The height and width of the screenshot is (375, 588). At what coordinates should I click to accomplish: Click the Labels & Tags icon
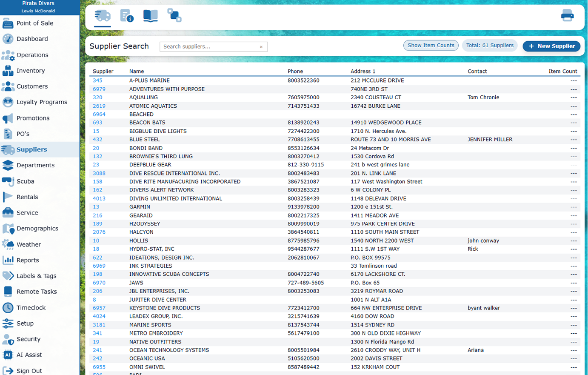(8, 276)
